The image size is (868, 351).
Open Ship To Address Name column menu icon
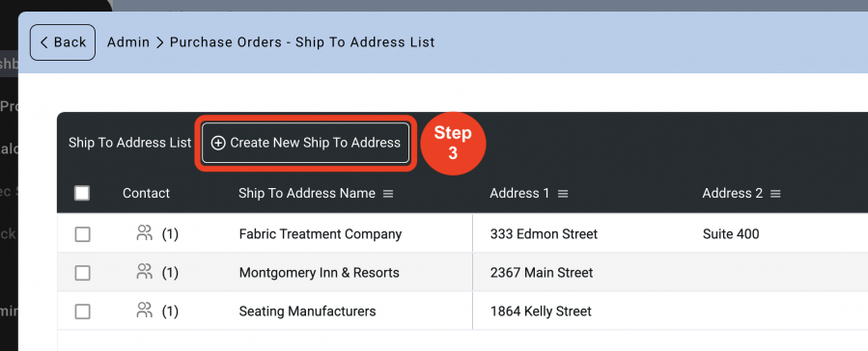[388, 194]
